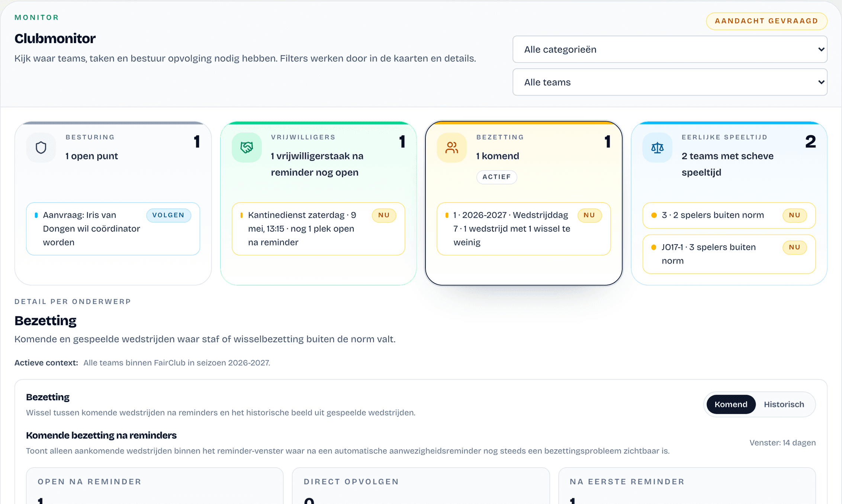
Task: Open the Alle teams dropdown
Action: (670, 82)
